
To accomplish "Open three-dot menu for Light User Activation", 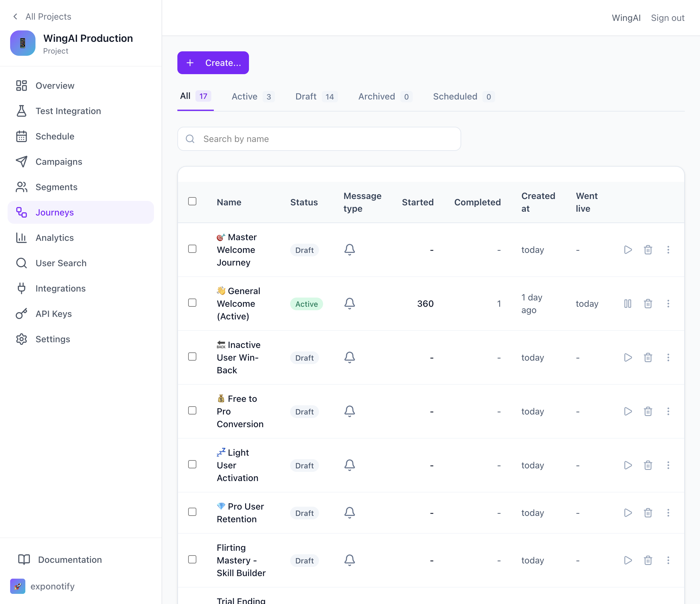I will point(668,465).
